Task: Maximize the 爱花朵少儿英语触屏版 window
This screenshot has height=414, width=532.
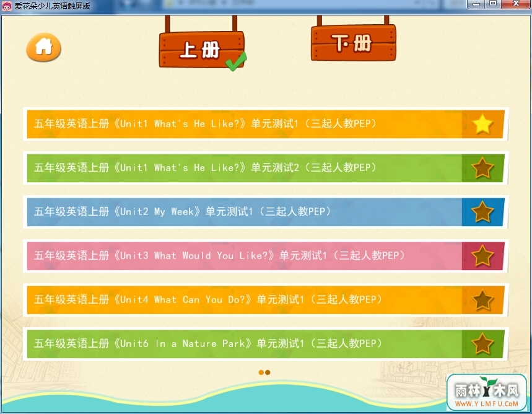Action: (494, 4)
